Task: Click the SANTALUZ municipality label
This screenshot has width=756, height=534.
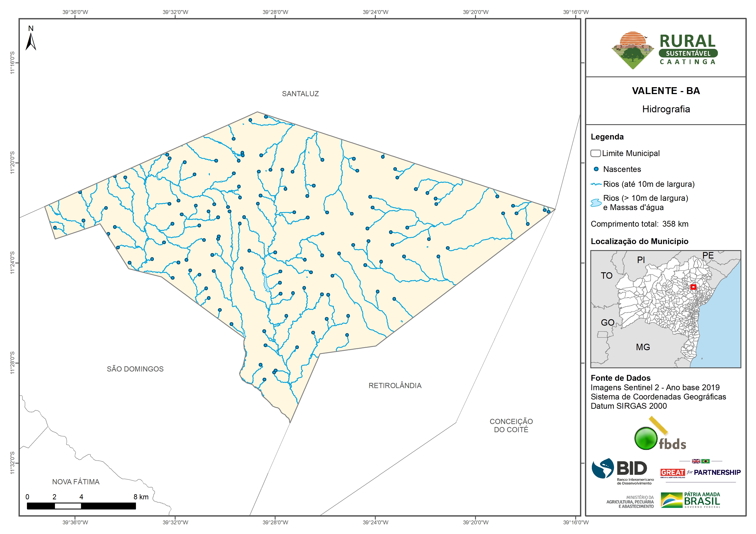Action: 300,94
